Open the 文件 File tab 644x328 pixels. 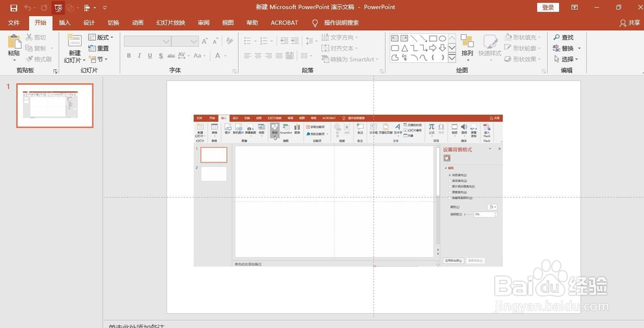(14, 23)
